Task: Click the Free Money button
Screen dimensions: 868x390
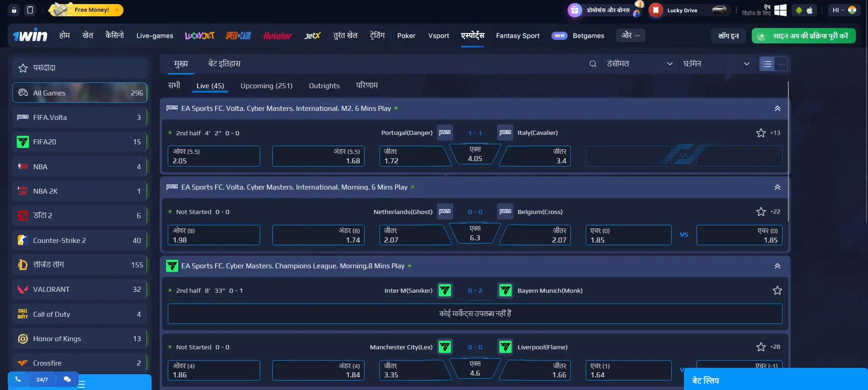Action: coord(86,10)
